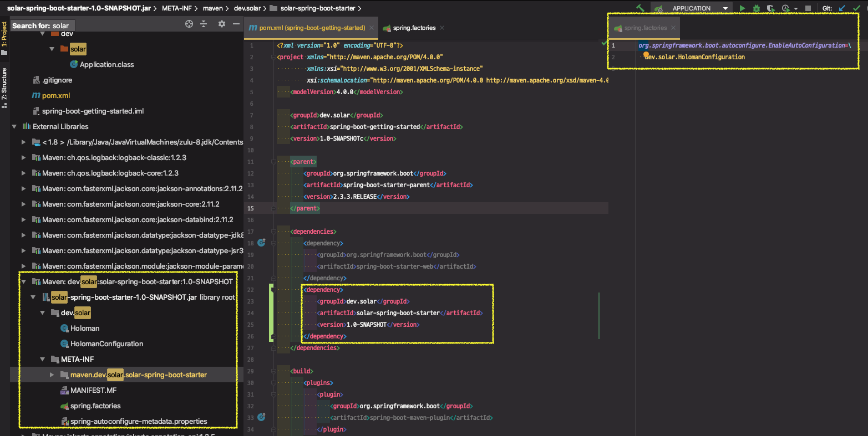Collapse External Libraries node

tap(14, 126)
